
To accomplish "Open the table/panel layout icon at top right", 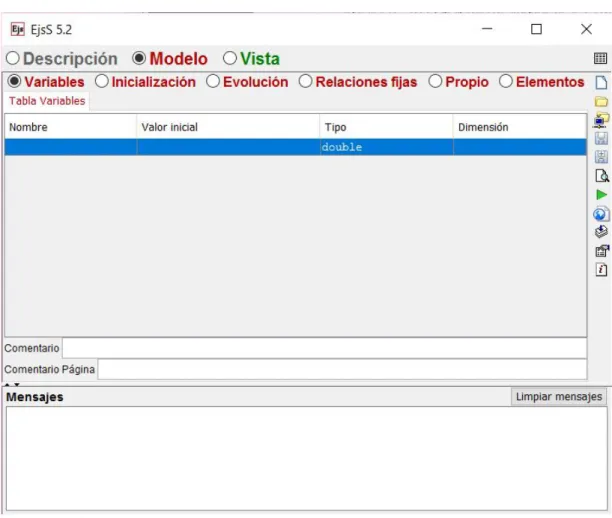I will tap(600, 59).
